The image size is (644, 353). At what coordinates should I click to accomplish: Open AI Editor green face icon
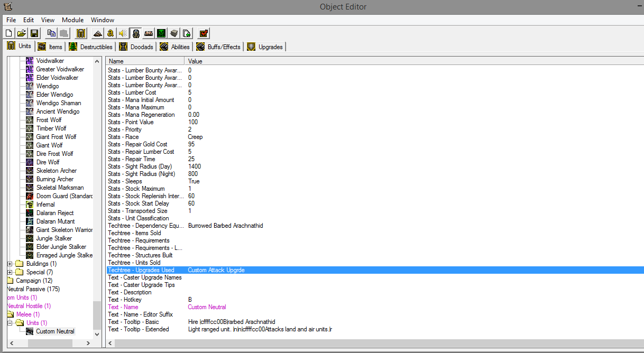click(161, 33)
